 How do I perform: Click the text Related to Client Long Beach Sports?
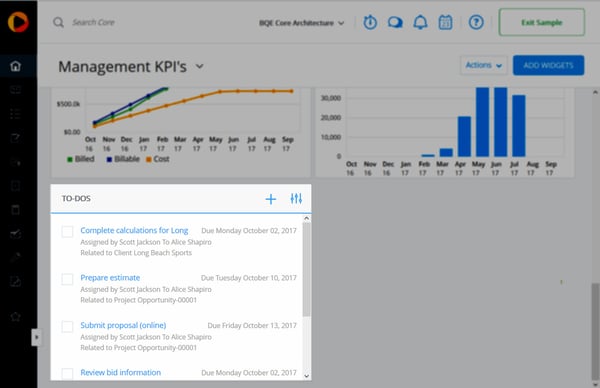pyautogui.click(x=136, y=253)
